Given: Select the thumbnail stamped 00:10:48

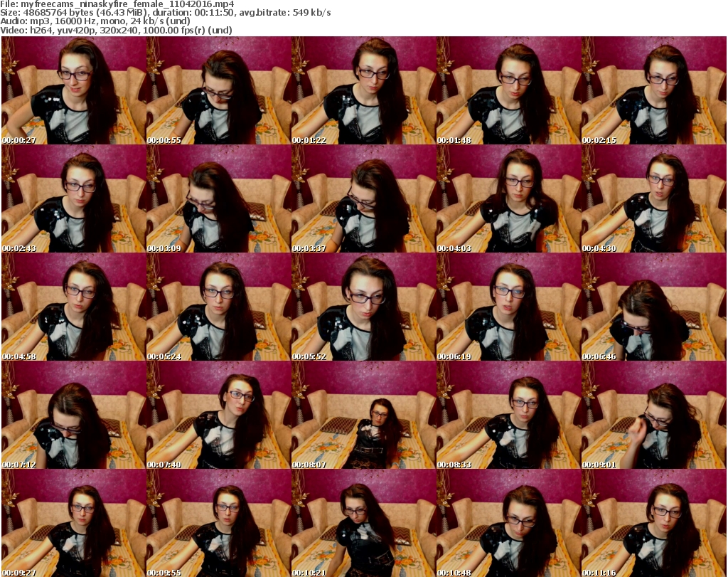Looking at the screenshot, I should 509,523.
